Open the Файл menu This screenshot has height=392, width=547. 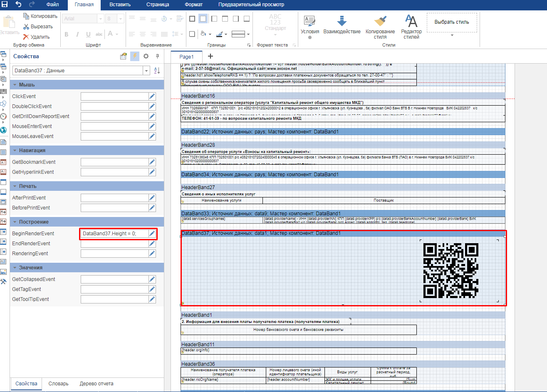(x=52, y=5)
